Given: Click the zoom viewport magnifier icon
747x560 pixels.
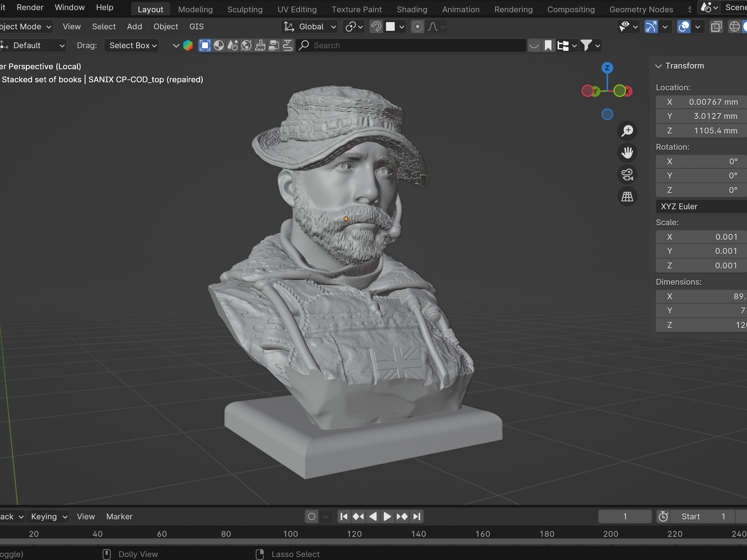Looking at the screenshot, I should [627, 131].
